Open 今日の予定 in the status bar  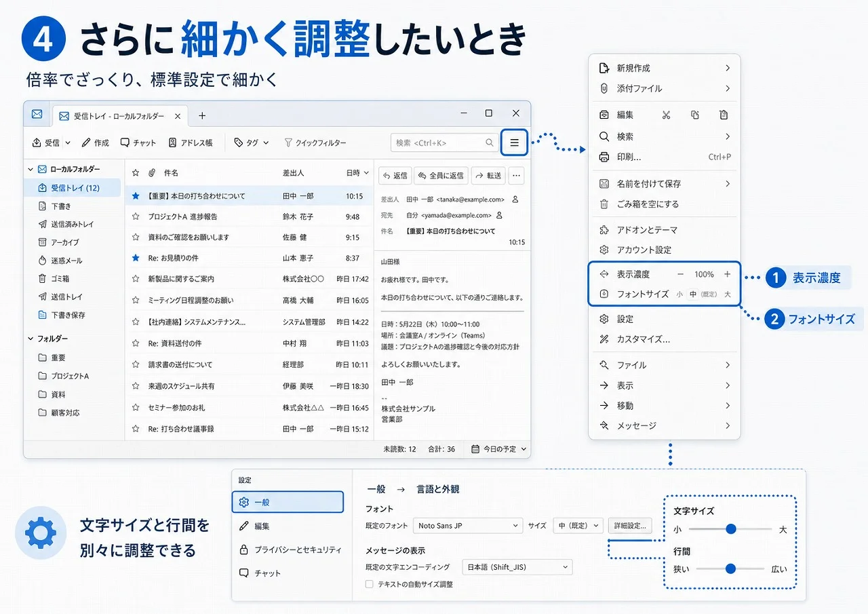pos(498,449)
